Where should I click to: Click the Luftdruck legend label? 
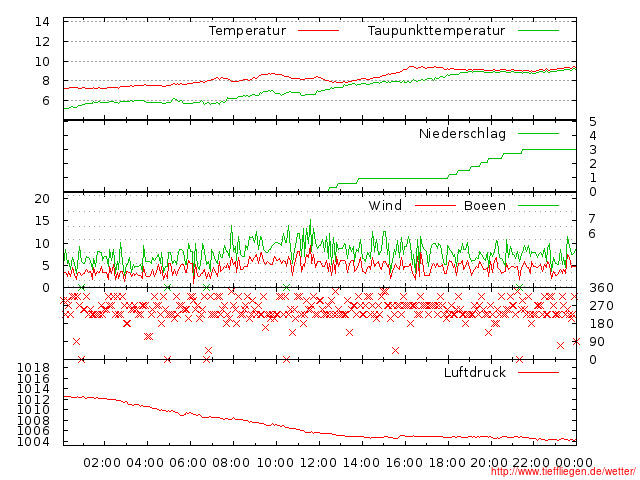tap(475, 372)
